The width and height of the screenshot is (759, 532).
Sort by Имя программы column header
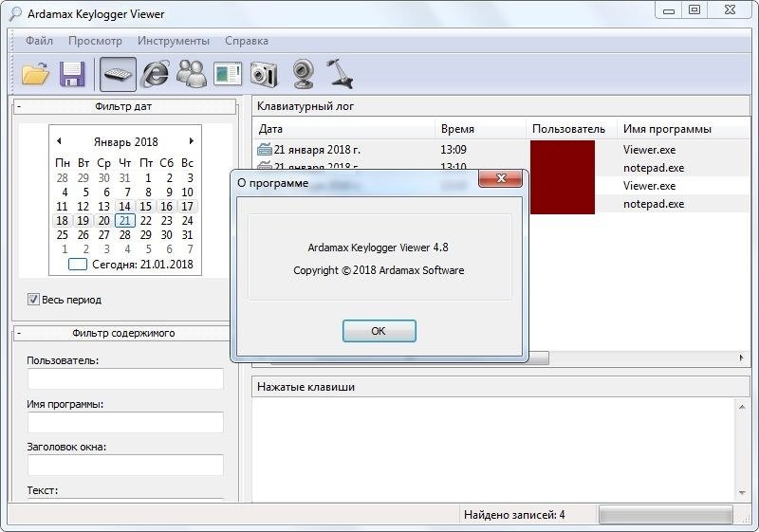point(683,129)
